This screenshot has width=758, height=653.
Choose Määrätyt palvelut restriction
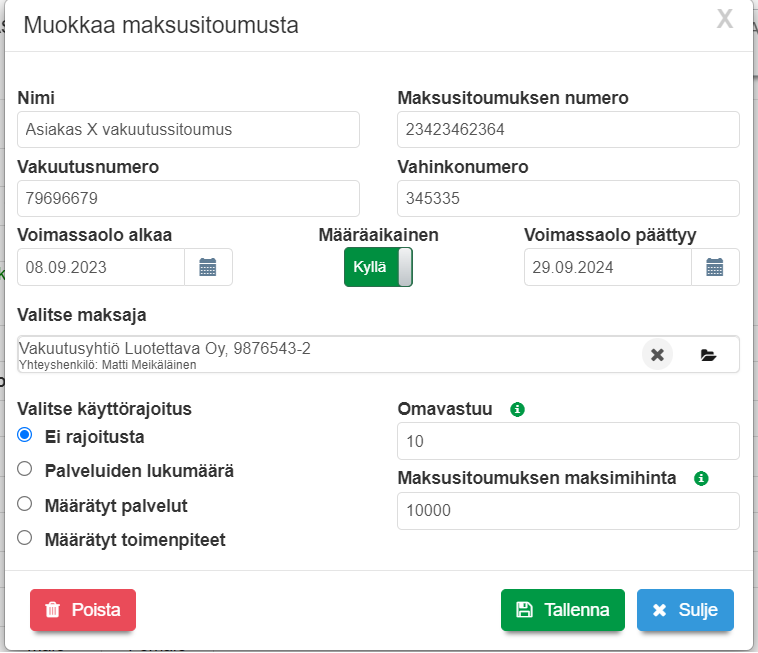click(26, 504)
